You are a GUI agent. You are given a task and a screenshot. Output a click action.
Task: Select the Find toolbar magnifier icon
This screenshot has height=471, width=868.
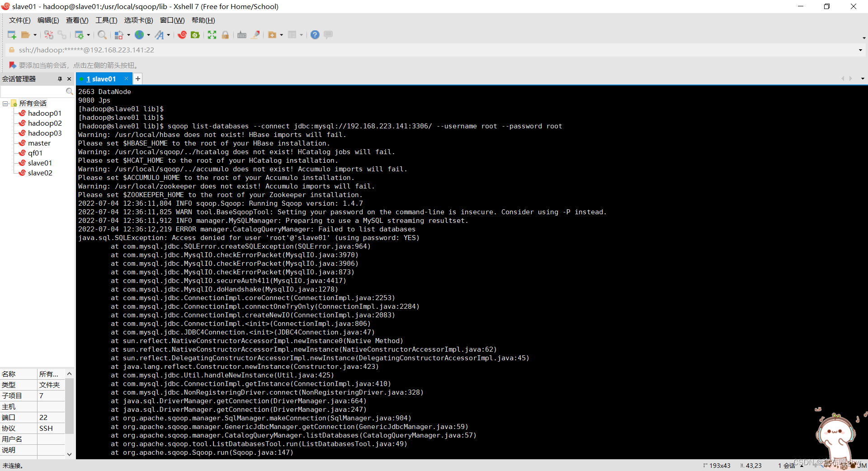pos(102,35)
